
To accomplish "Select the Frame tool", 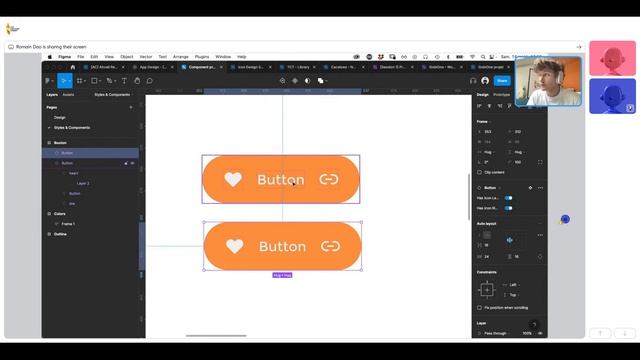I will click(80, 81).
